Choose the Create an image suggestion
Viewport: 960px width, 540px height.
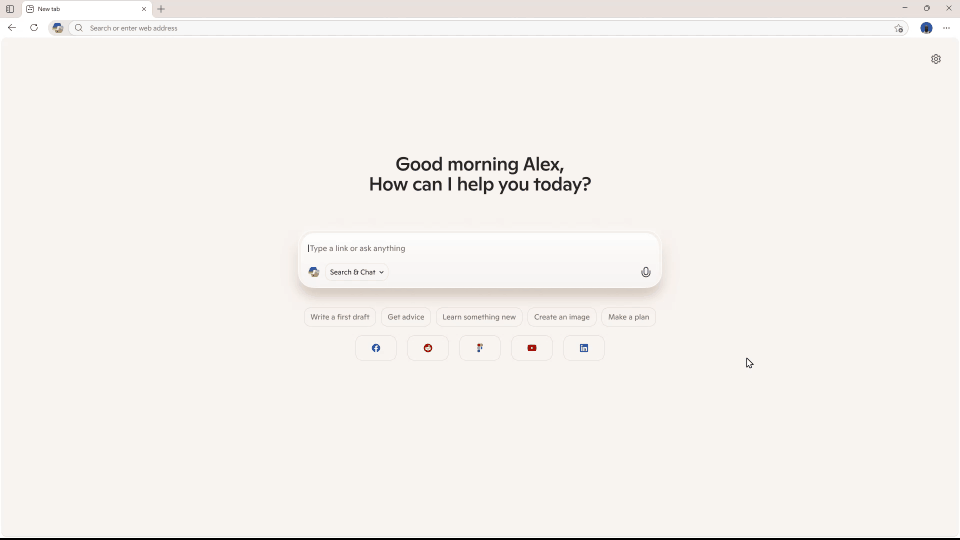561,317
